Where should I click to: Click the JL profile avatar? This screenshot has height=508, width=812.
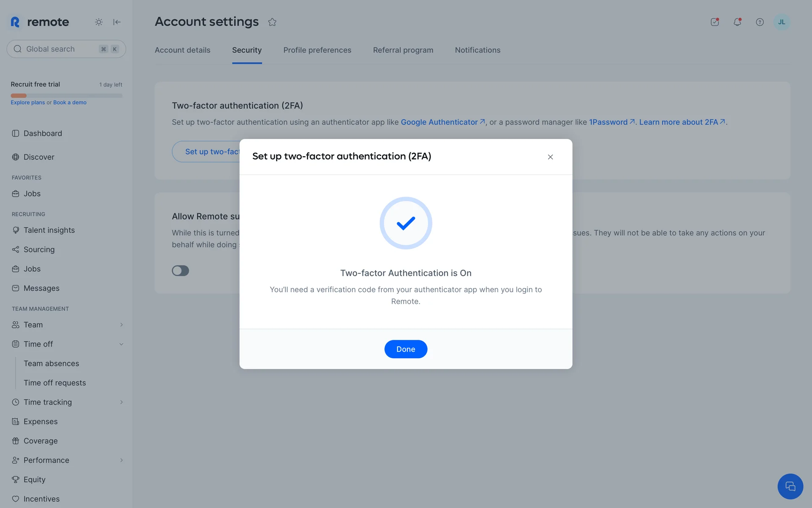pos(781,22)
